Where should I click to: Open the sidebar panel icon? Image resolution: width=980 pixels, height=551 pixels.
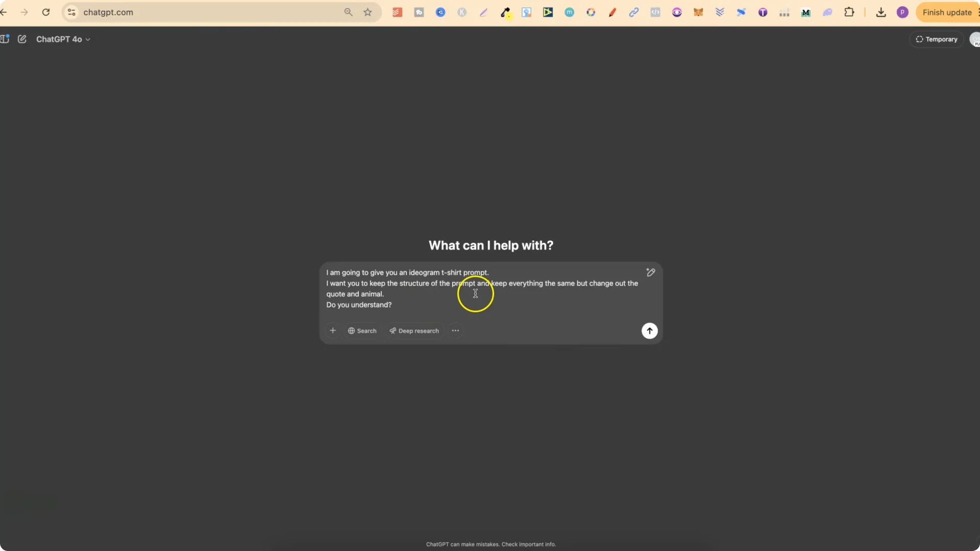click(x=5, y=39)
